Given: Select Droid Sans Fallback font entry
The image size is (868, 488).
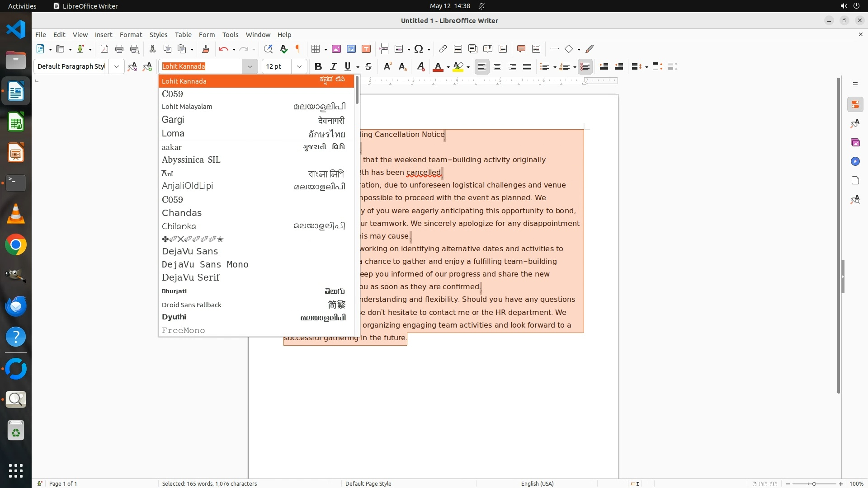Looking at the screenshot, I should (192, 305).
